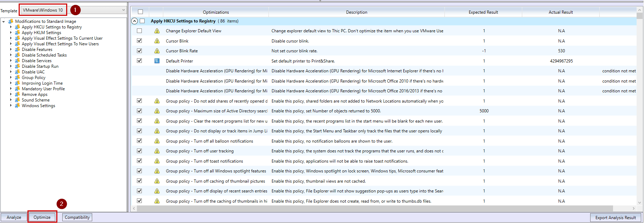Click warning icon for 'Turn off display of recent search entries'
This screenshot has width=644, height=223.
[x=157, y=191]
